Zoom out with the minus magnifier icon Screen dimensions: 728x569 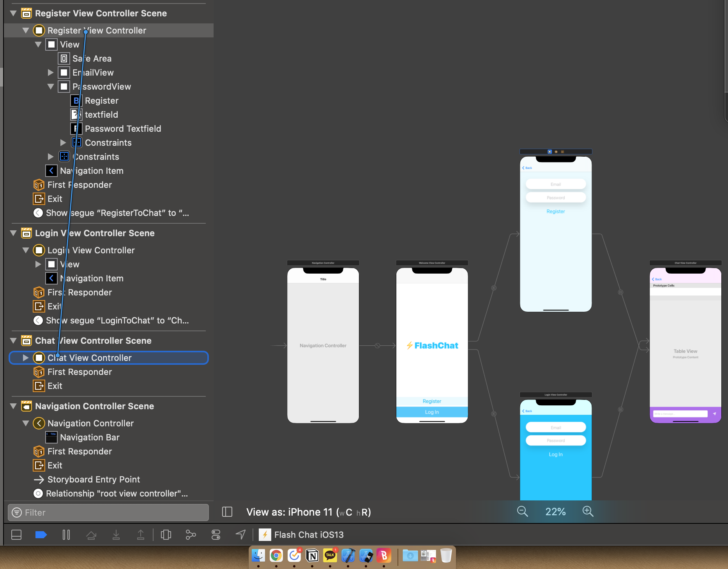point(522,512)
